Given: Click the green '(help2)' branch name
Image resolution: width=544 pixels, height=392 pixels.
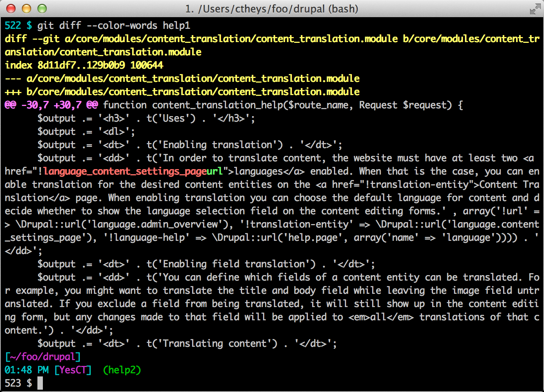Looking at the screenshot, I should click(122, 370).
